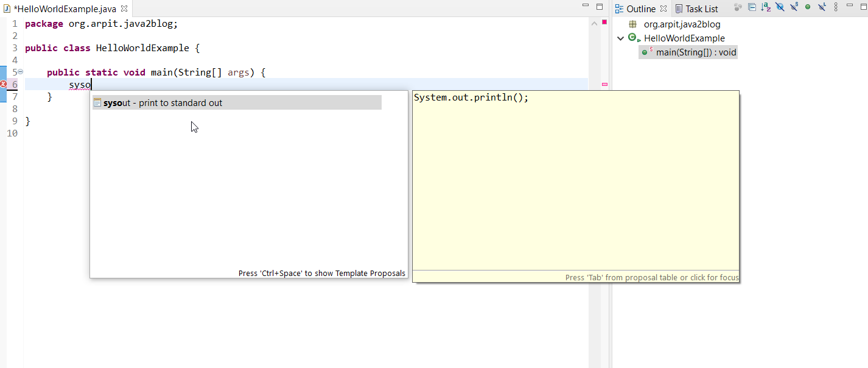Open the Outline view menu
868x368 pixels.
click(x=836, y=7)
